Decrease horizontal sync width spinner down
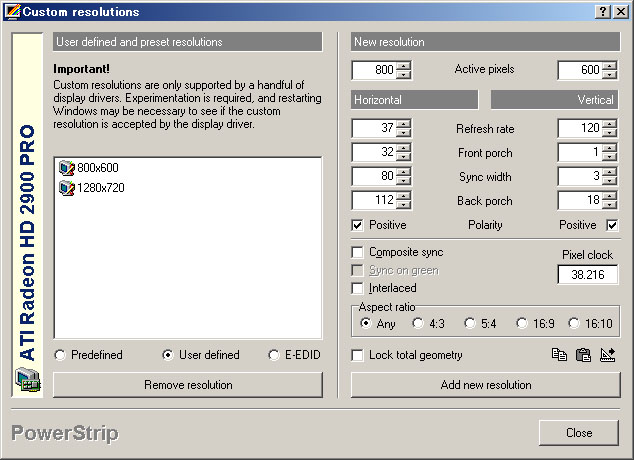 pyautogui.click(x=403, y=181)
